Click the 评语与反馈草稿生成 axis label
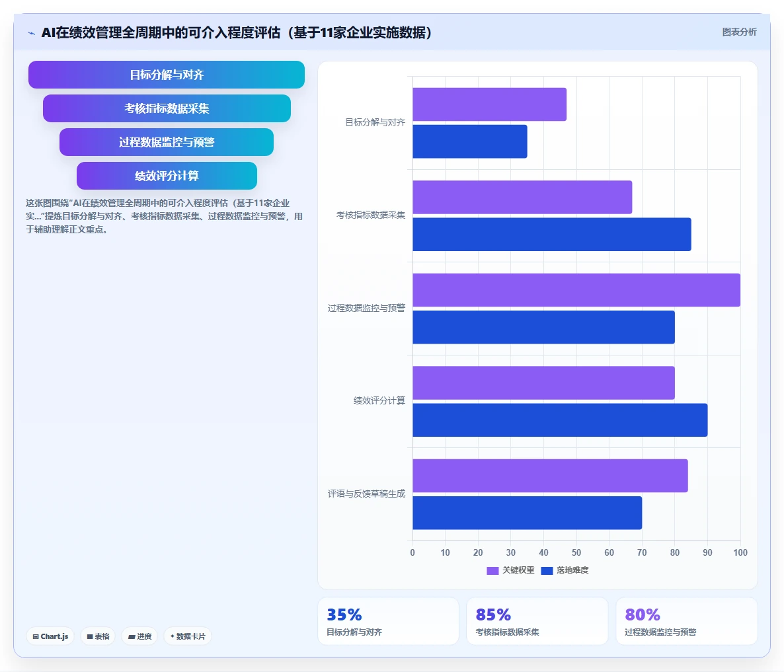The width and height of the screenshot is (784, 672). (x=366, y=494)
